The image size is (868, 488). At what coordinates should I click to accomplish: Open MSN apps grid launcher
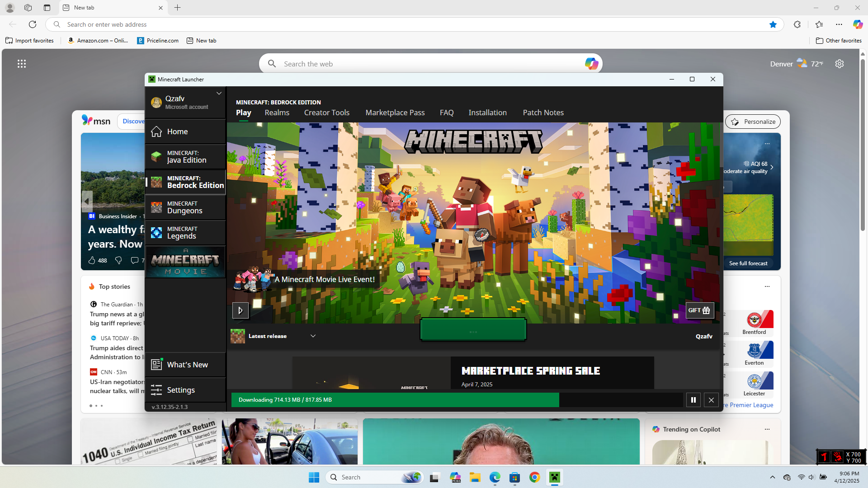tap(22, 64)
